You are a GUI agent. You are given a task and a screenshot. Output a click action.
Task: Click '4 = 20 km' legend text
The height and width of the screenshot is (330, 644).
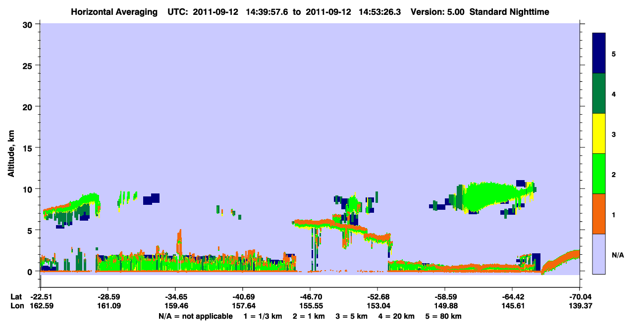396,316
